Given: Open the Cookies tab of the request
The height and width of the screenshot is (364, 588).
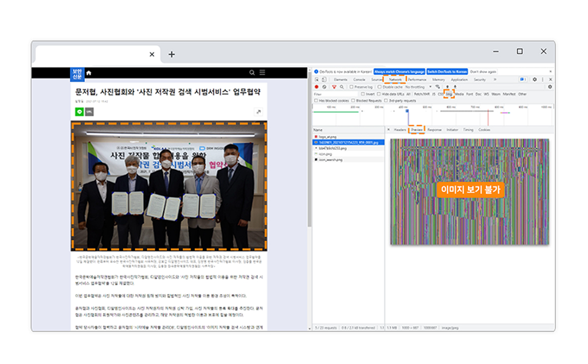Looking at the screenshot, I should click(484, 129).
